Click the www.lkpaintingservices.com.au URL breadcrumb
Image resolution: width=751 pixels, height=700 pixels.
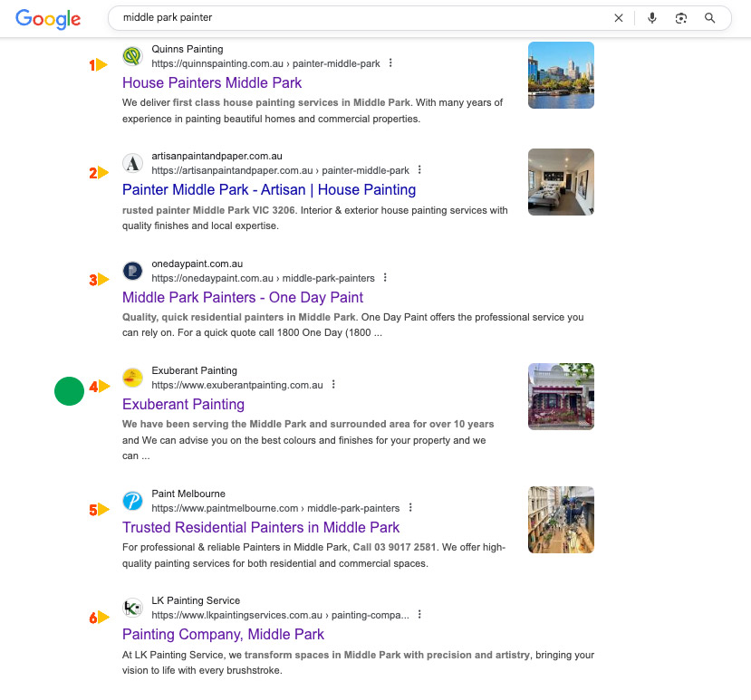tap(280, 615)
